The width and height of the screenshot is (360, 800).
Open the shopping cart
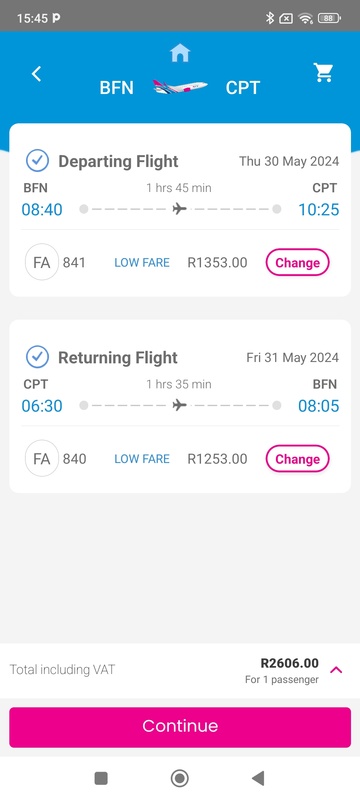tap(323, 73)
